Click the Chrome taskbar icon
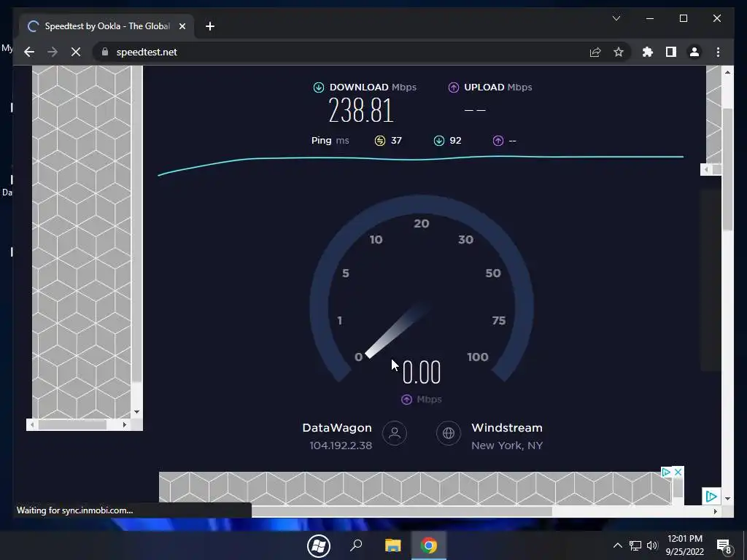Image resolution: width=747 pixels, height=560 pixels. pyautogui.click(x=429, y=545)
